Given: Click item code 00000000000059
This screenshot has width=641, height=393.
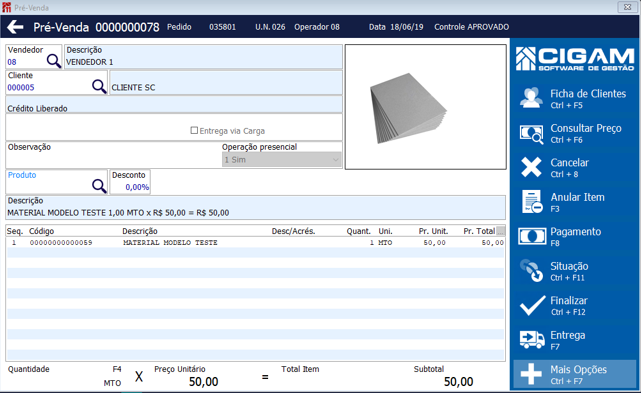Looking at the screenshot, I should [x=61, y=243].
